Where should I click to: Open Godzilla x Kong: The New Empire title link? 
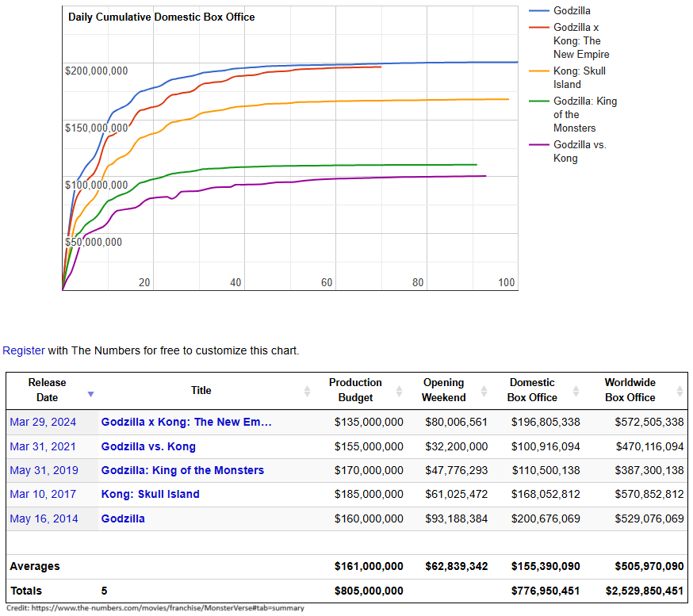coord(186,423)
